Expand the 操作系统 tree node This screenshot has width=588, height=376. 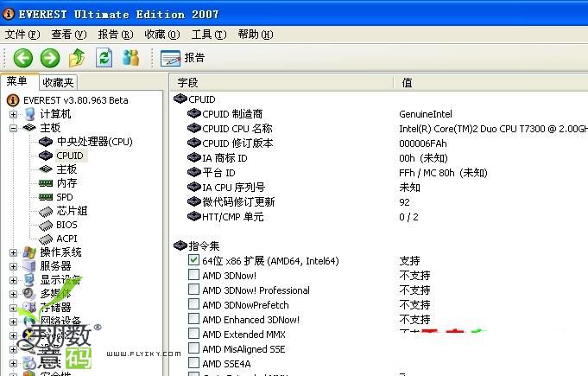click(x=13, y=252)
